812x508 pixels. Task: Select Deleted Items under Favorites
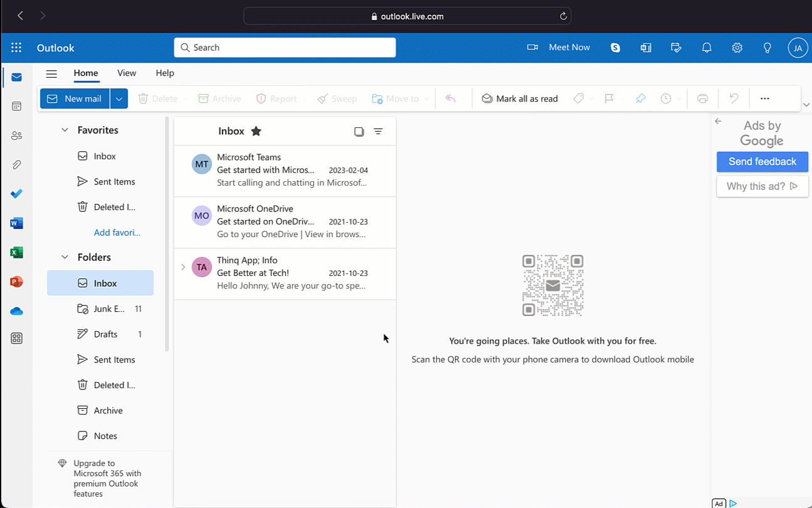[x=100, y=207]
